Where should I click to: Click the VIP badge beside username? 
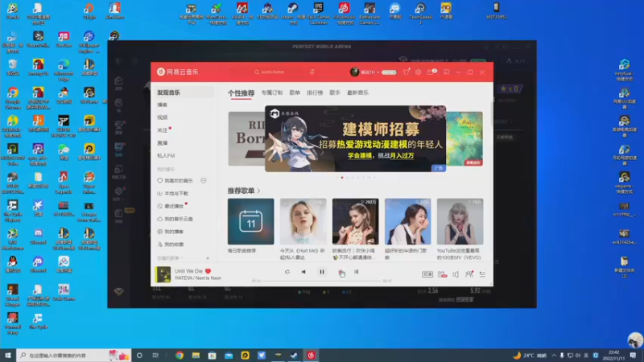pos(389,72)
